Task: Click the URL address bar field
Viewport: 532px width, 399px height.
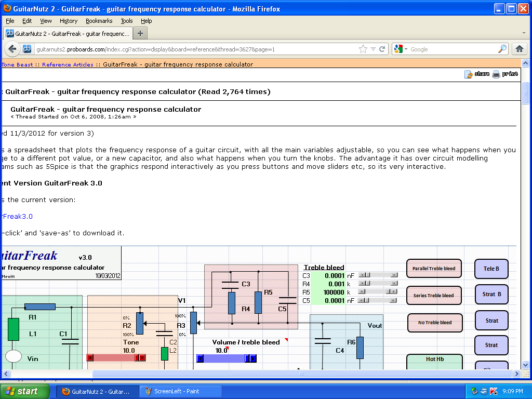Action: coord(195,49)
